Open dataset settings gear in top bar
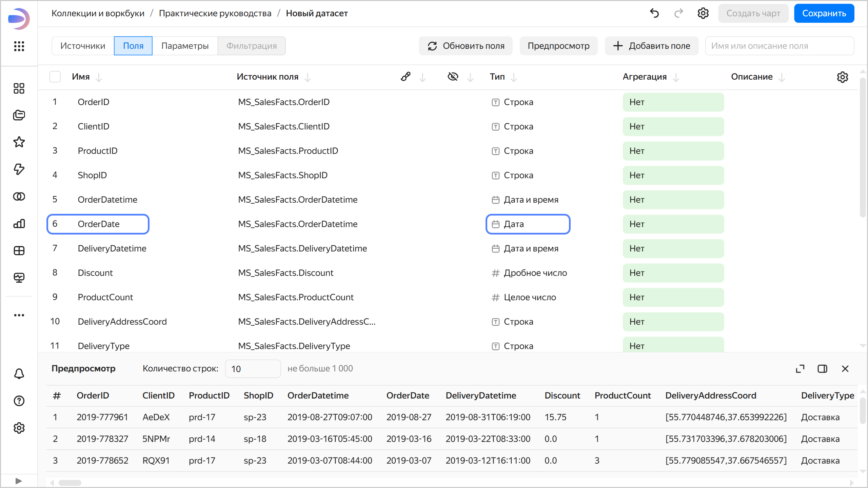The height and width of the screenshot is (488, 868). click(x=703, y=13)
